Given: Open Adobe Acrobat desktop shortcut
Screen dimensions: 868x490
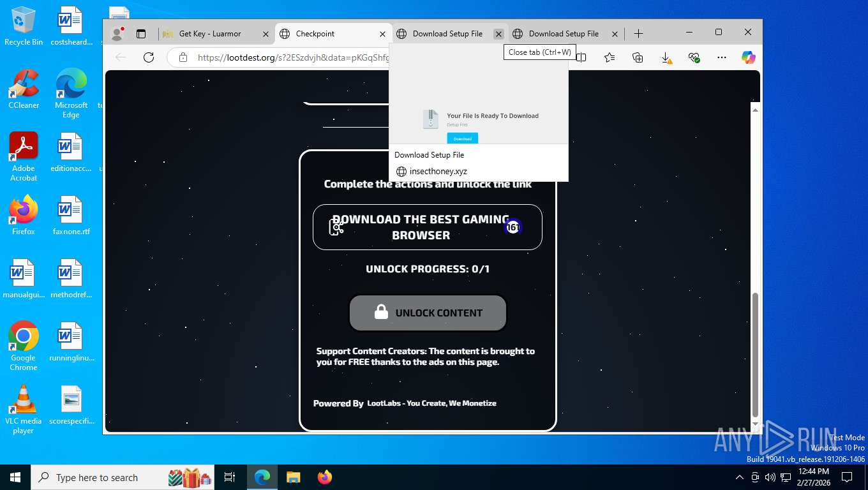Looking at the screenshot, I should click(24, 157).
